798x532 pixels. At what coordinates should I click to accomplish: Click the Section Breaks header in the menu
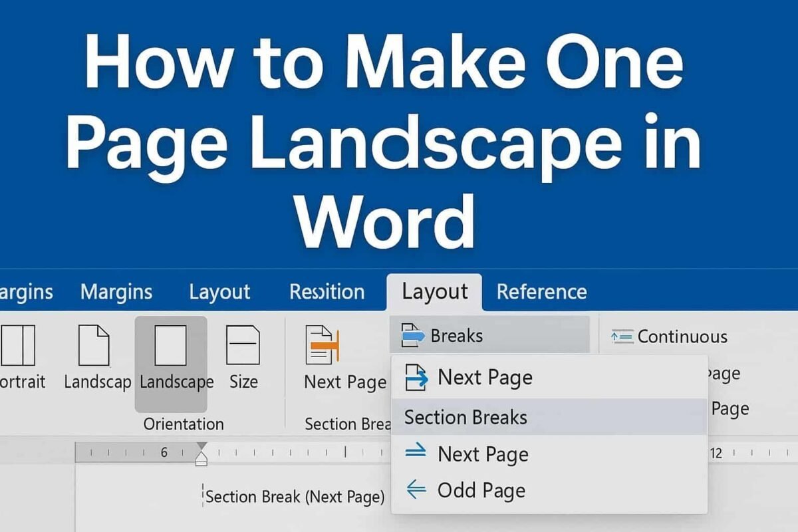[x=465, y=418]
